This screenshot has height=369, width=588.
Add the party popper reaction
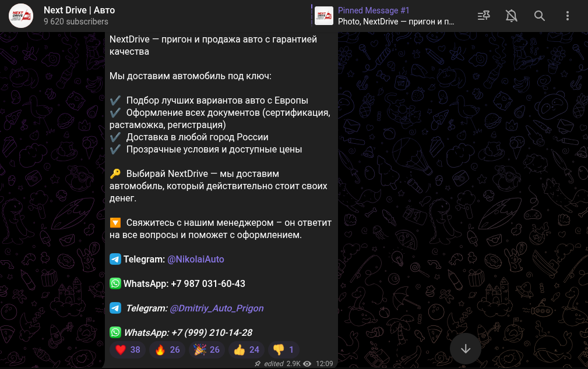pyautogui.click(x=207, y=350)
